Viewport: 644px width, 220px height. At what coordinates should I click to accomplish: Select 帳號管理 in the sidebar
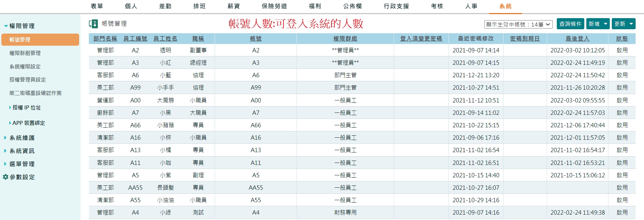[40, 40]
